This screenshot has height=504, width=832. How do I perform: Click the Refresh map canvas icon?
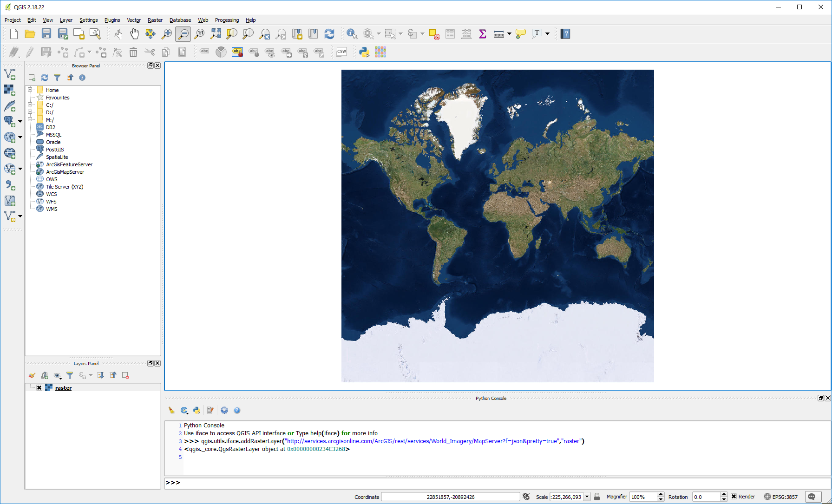click(329, 34)
